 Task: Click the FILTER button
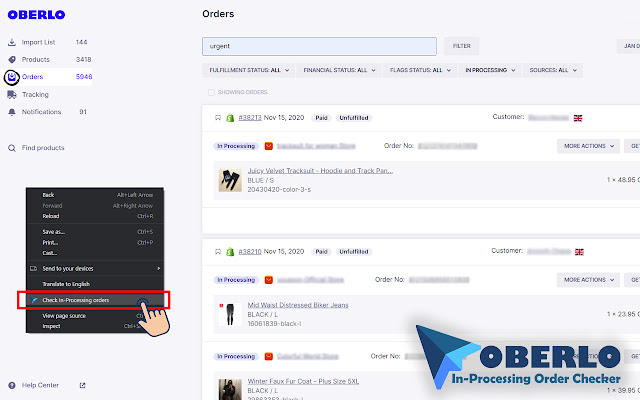pyautogui.click(x=462, y=46)
